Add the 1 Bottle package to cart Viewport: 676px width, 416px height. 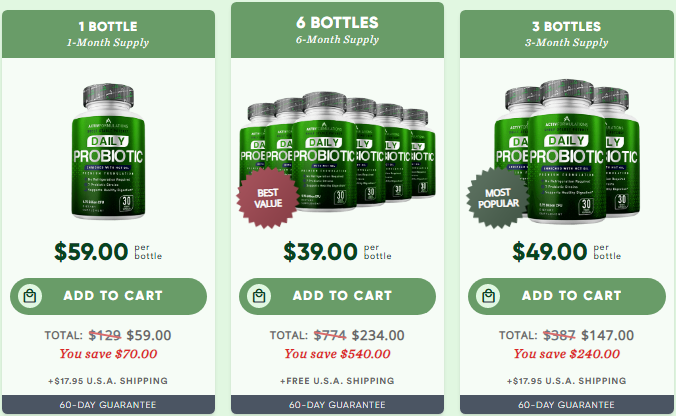tap(108, 296)
